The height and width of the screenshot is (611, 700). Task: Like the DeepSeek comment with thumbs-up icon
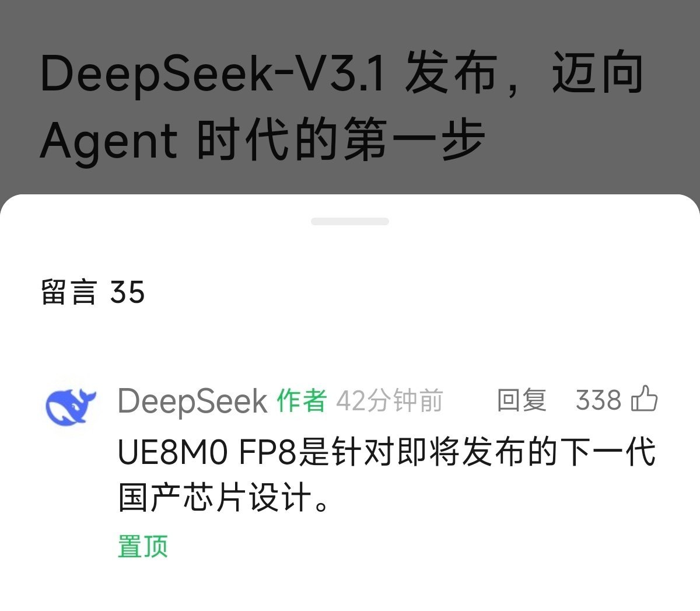click(x=645, y=400)
